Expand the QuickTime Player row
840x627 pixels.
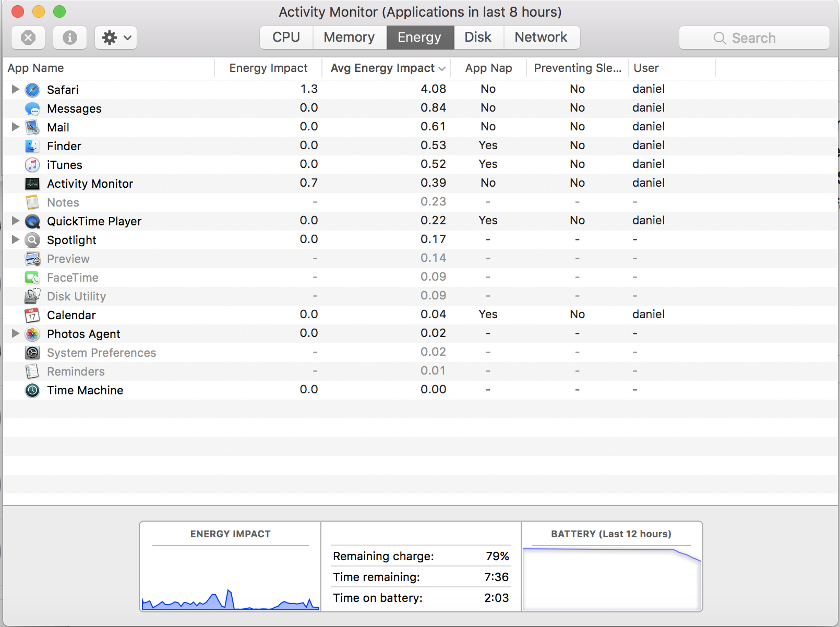click(x=15, y=221)
